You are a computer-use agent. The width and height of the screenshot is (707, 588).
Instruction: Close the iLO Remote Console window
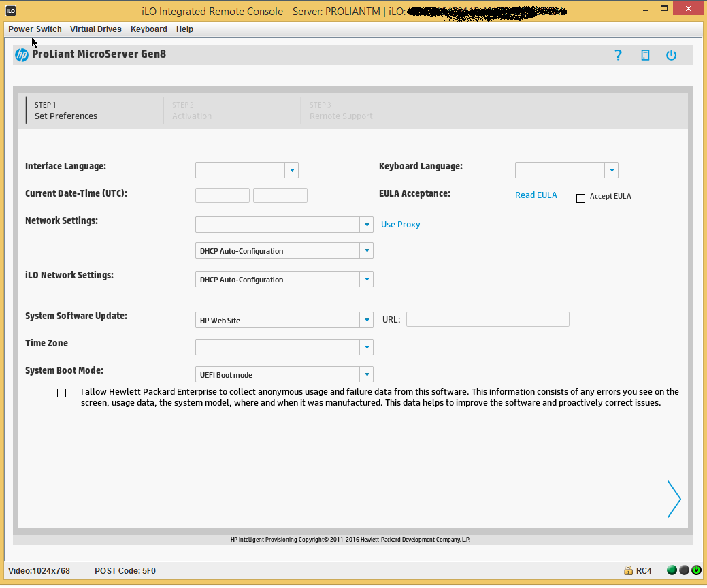click(x=689, y=9)
